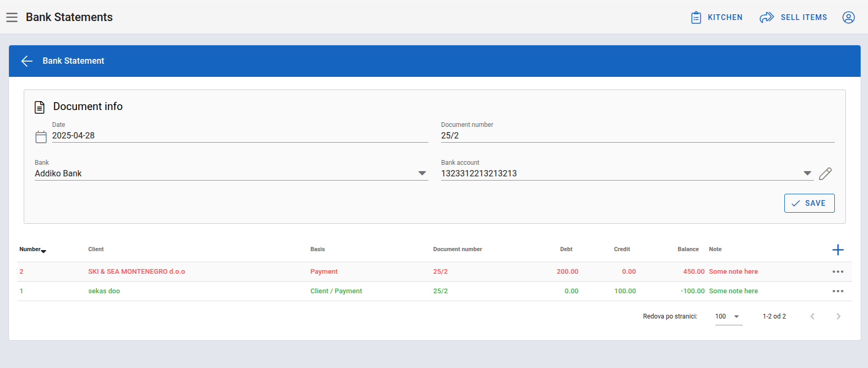This screenshot has height=368, width=868.
Task: Change rows per page dropdown from 100
Action: [728, 316]
